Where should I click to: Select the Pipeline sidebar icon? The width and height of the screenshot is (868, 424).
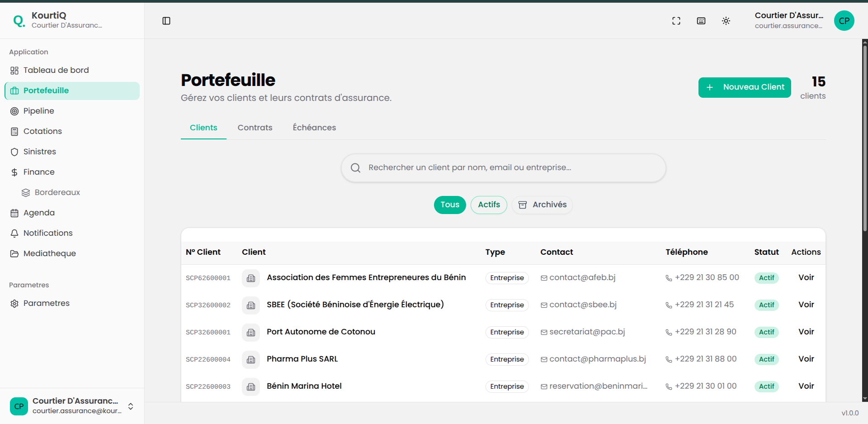pos(14,111)
